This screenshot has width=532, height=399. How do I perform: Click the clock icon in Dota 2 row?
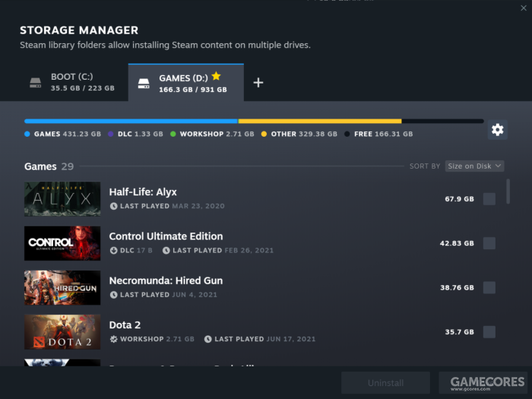pos(208,339)
